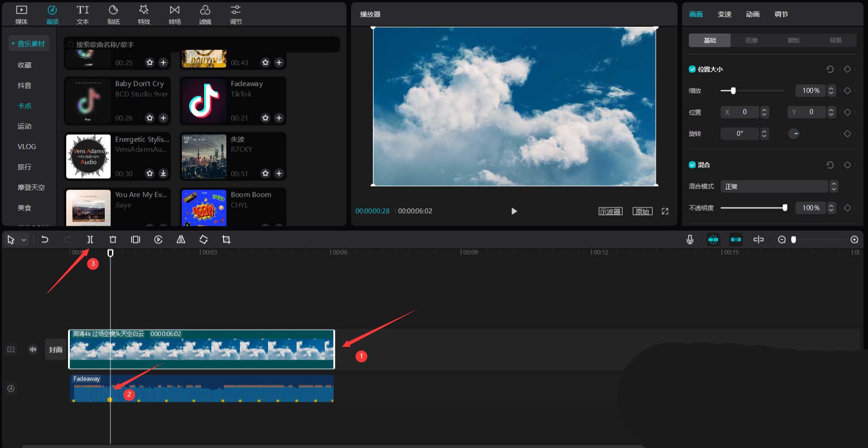Click the mirror flip icon
The width and height of the screenshot is (868, 448).
[x=181, y=239]
